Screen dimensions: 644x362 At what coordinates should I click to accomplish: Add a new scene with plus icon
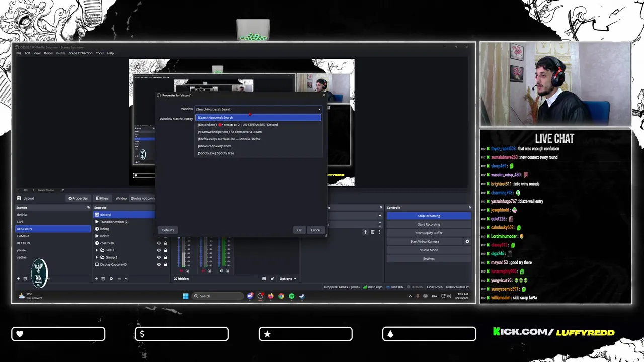[18, 278]
